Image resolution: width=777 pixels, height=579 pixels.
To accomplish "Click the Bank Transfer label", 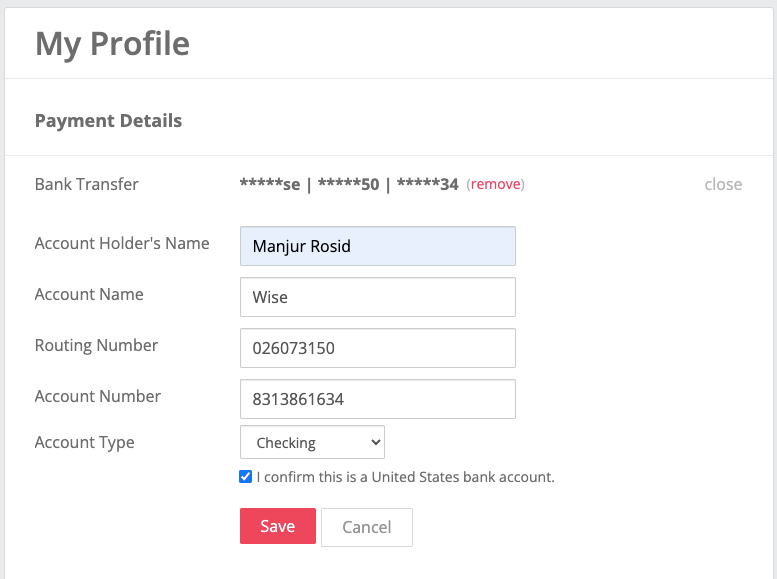I will point(86,184).
